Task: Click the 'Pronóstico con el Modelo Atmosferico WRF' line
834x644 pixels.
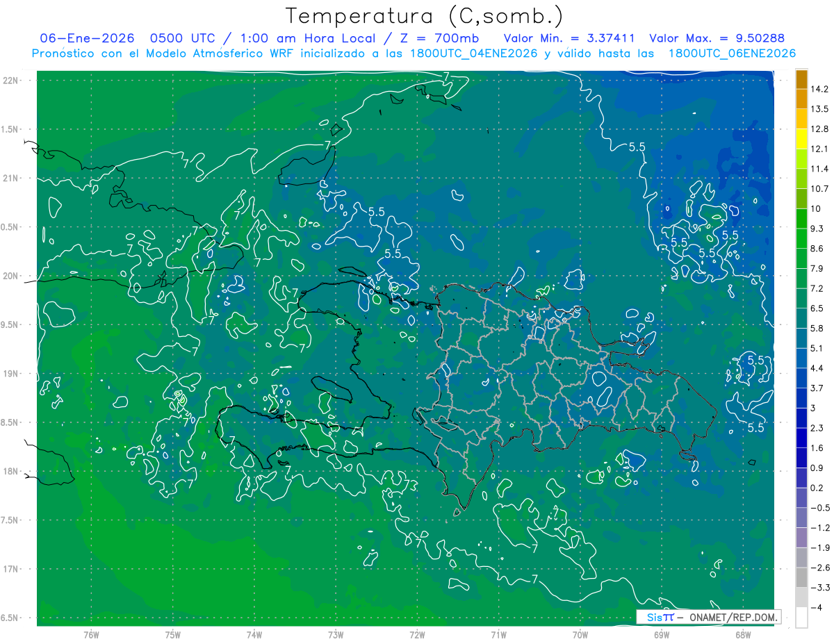Action: 414,53
